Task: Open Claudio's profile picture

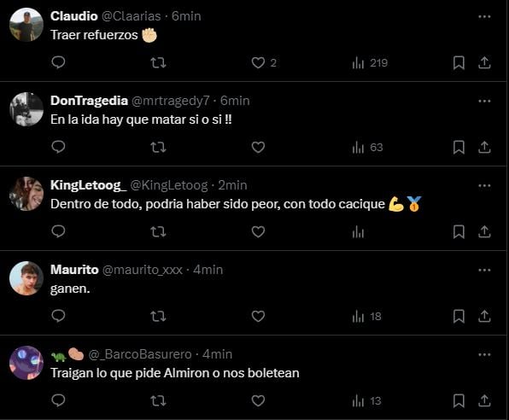Action: point(26,25)
